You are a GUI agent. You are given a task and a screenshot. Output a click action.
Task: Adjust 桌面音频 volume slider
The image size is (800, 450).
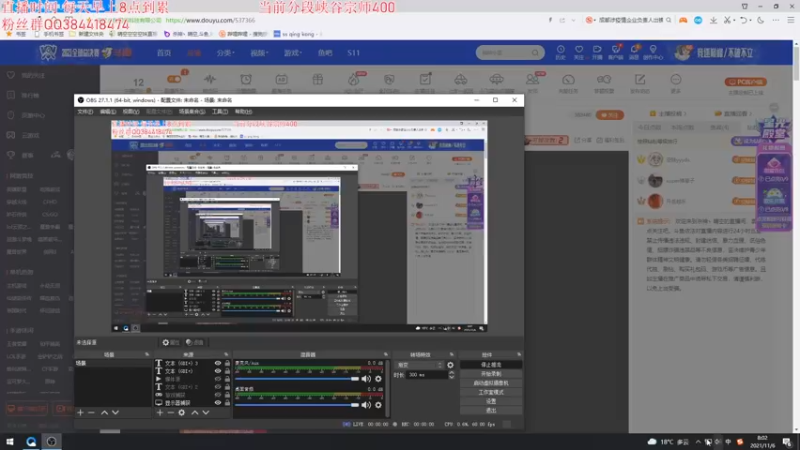[296, 405]
